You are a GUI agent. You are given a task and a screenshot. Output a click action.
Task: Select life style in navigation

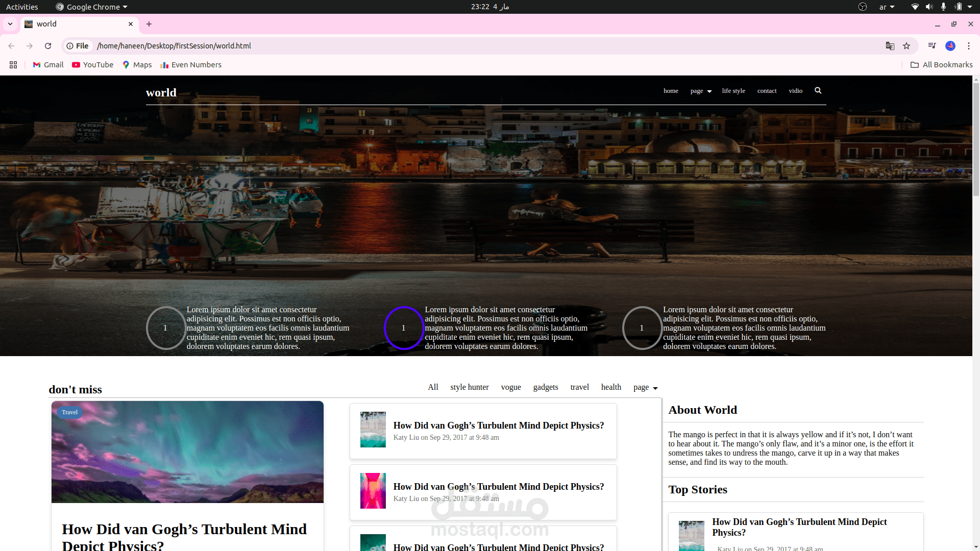click(733, 91)
